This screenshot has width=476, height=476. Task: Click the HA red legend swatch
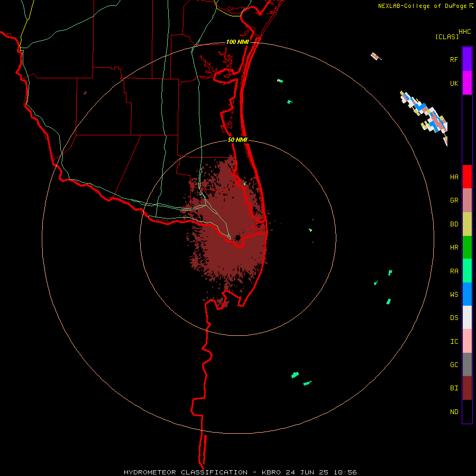tap(467, 177)
